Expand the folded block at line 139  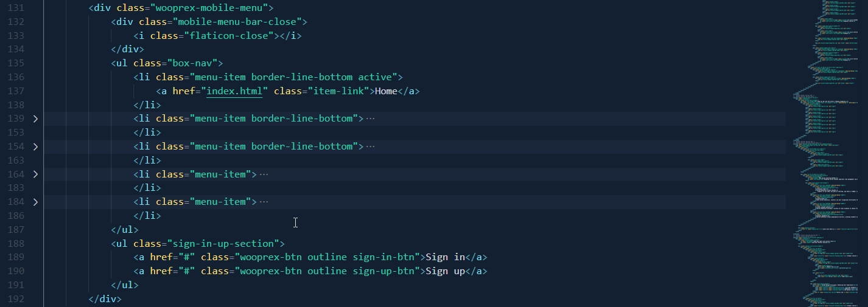pos(35,119)
